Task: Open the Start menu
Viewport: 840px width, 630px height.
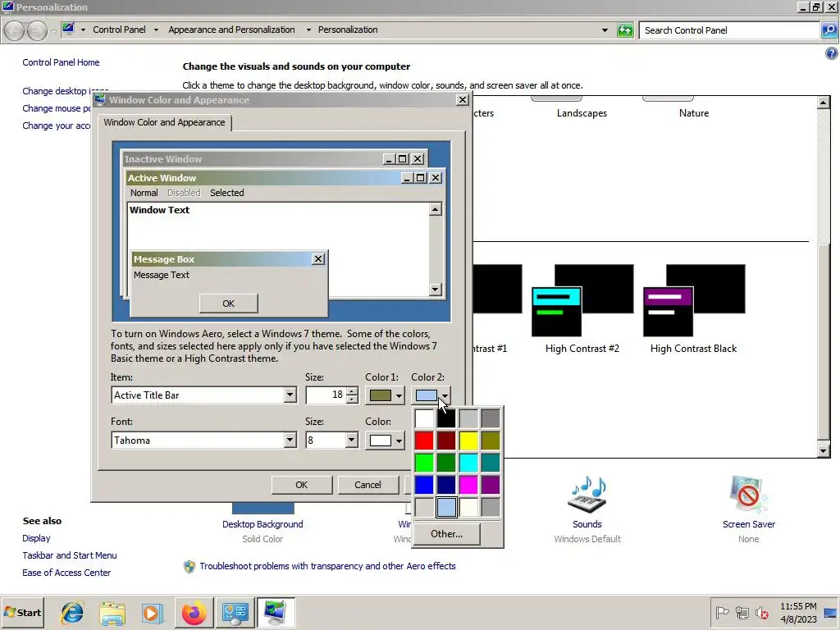Action: 22,612
